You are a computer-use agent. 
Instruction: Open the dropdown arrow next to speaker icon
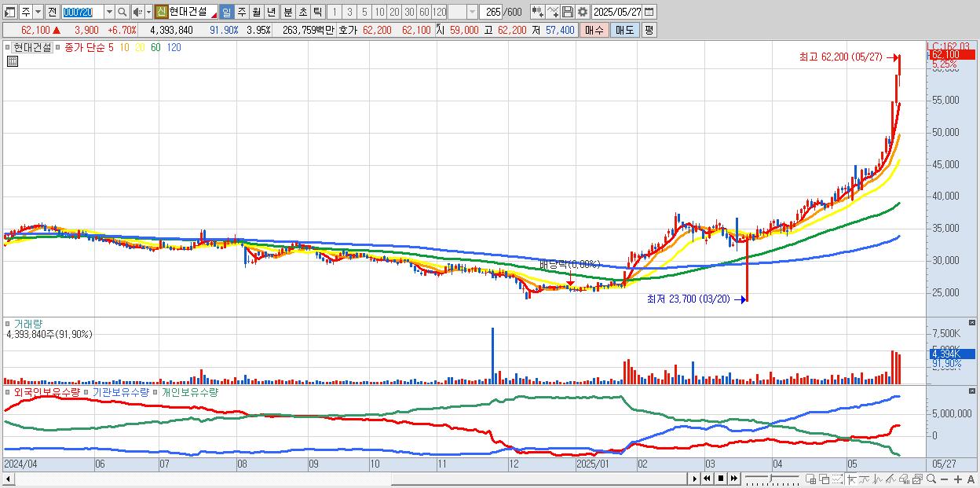tap(148, 12)
